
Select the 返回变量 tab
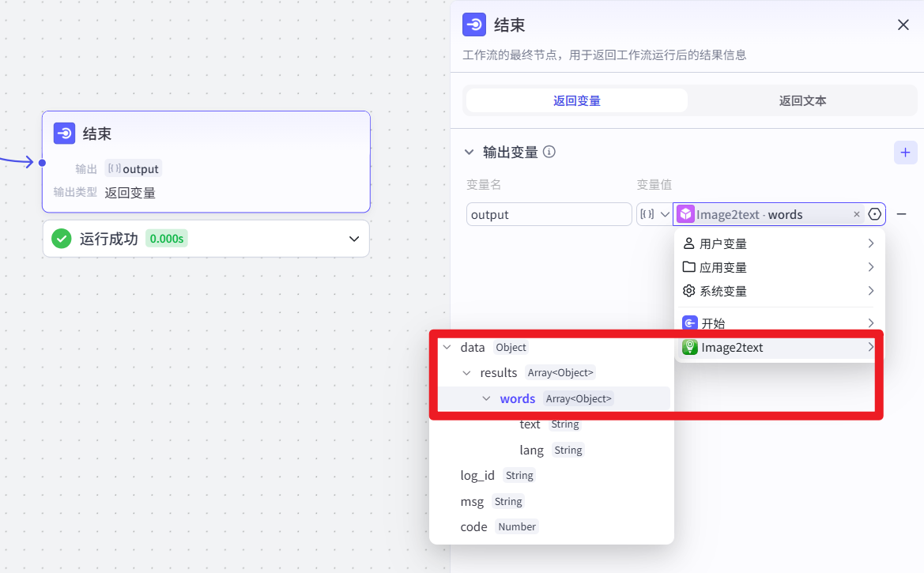(x=577, y=101)
